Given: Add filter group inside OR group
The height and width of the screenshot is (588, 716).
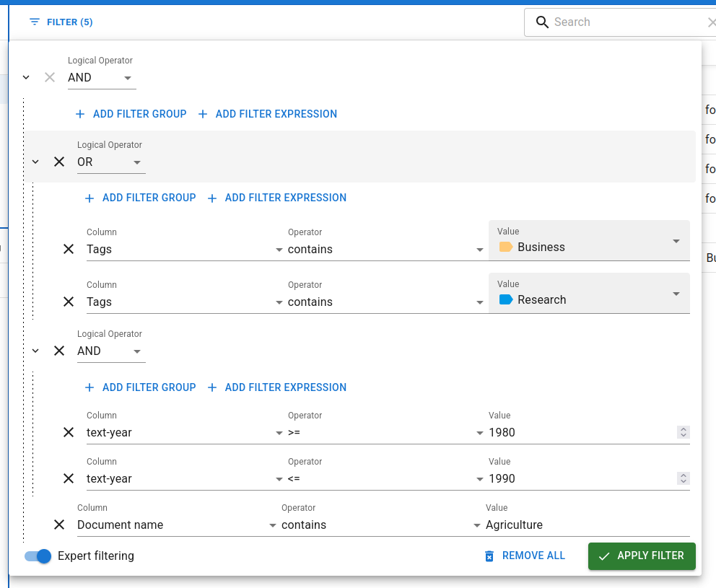Looking at the screenshot, I should 140,198.
